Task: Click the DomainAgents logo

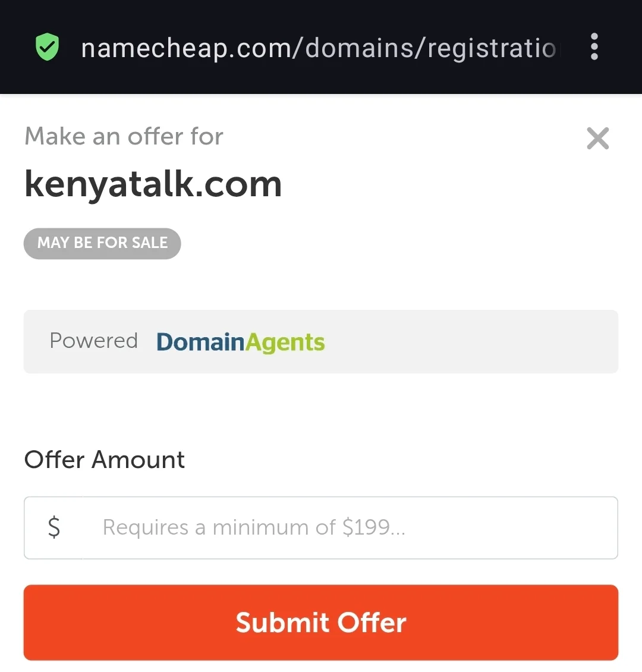Action: 241,342
